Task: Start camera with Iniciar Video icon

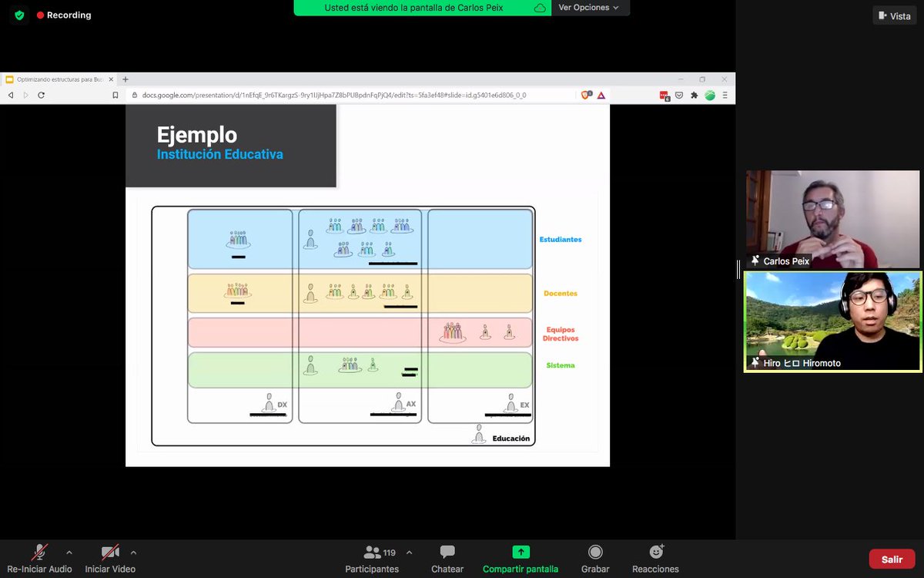Action: point(111,552)
